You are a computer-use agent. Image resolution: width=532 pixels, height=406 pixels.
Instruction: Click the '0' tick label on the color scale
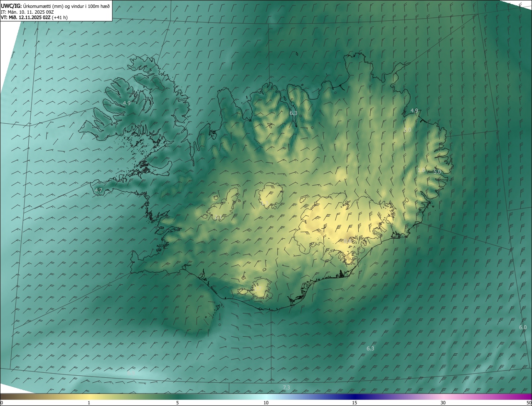coord(2,403)
